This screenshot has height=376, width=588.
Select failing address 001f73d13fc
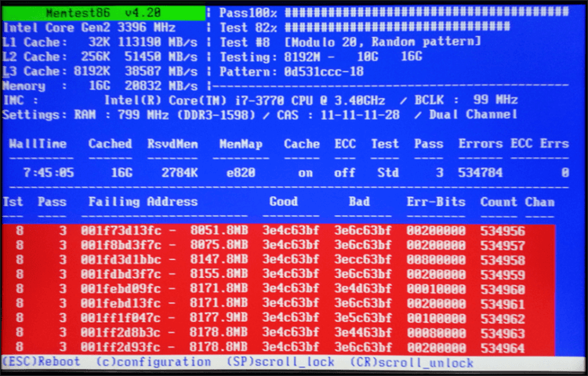click(121, 230)
